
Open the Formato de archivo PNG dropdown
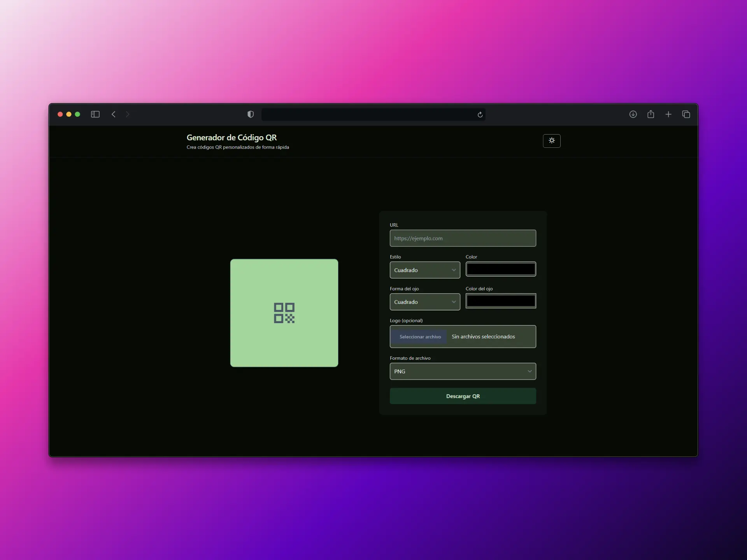pos(463,371)
